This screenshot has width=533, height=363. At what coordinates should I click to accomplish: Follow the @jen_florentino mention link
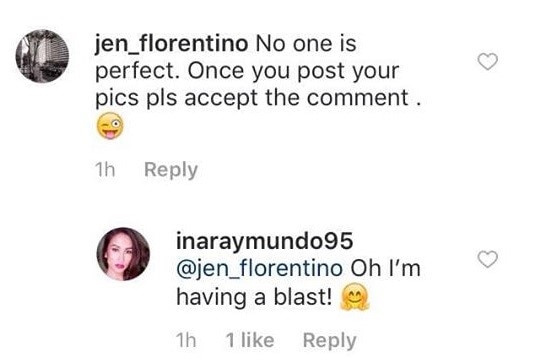pyautogui.click(x=259, y=269)
